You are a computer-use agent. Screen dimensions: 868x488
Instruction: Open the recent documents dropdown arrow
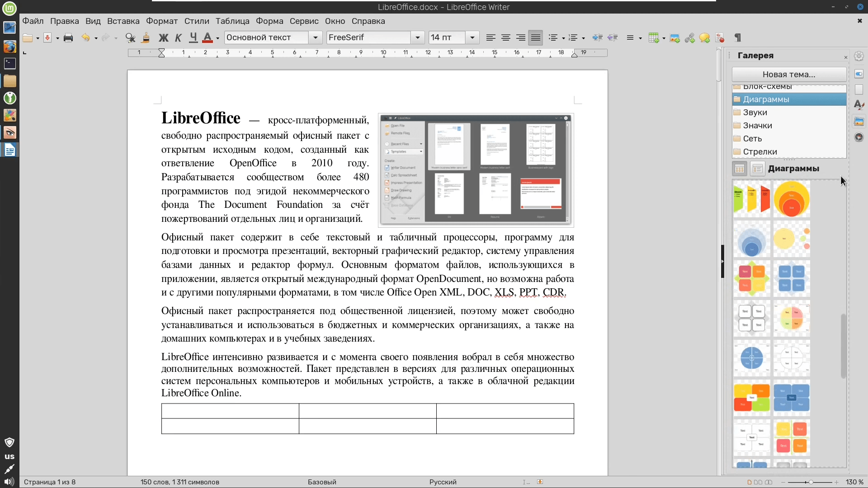point(38,38)
